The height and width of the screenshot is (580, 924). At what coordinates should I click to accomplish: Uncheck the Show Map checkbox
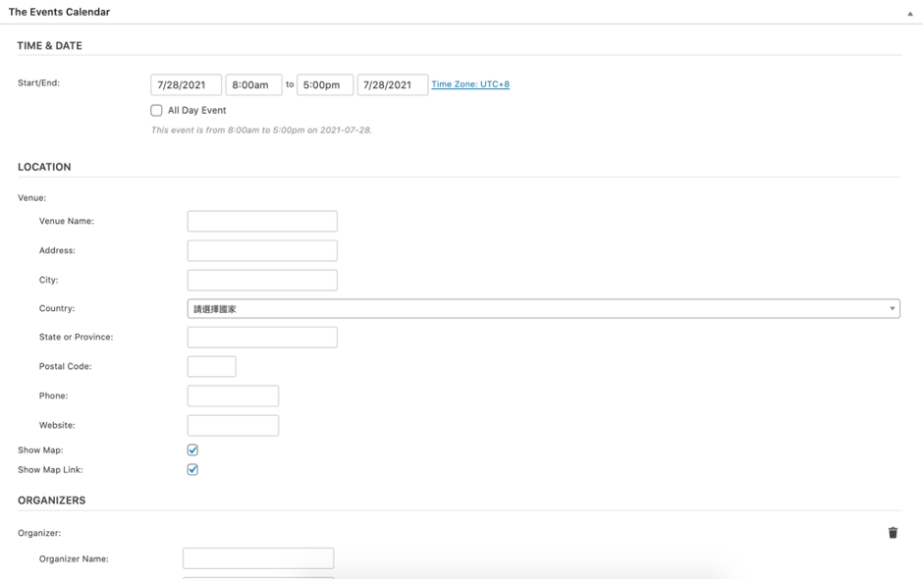click(192, 449)
